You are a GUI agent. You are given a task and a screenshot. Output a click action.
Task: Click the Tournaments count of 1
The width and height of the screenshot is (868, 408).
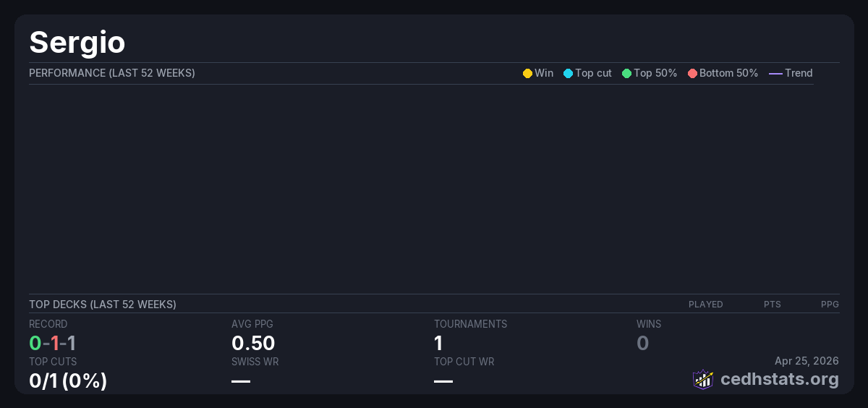(x=438, y=343)
